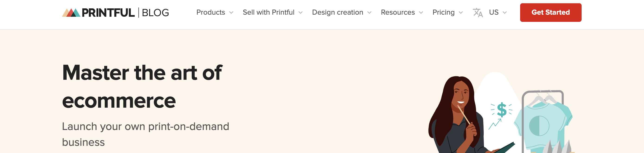The height and width of the screenshot is (153, 644).
Task: Open the Pricing menu item
Action: 444,12
